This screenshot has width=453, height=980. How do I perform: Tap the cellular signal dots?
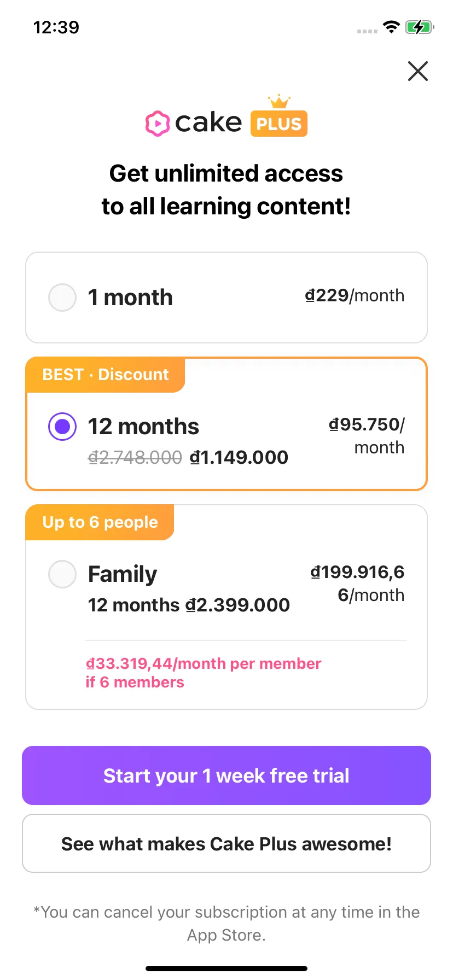[x=367, y=31]
